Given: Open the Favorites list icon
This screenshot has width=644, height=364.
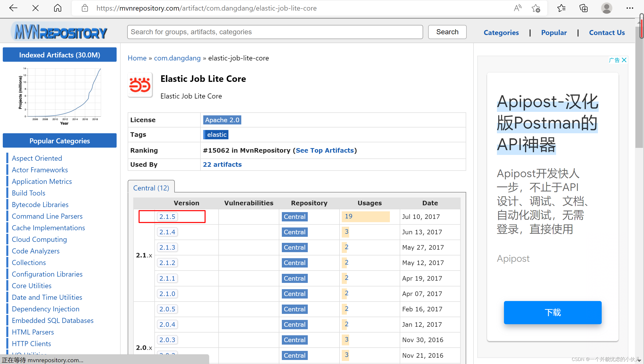Looking at the screenshot, I should (x=561, y=8).
